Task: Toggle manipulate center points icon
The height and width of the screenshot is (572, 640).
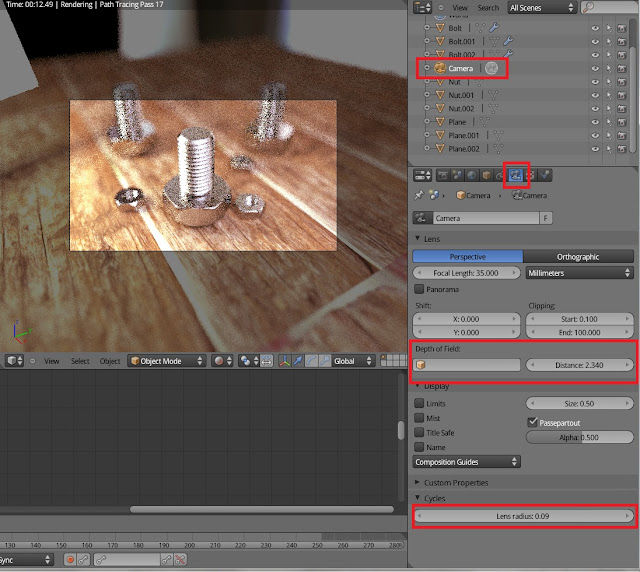Action: 267,361
